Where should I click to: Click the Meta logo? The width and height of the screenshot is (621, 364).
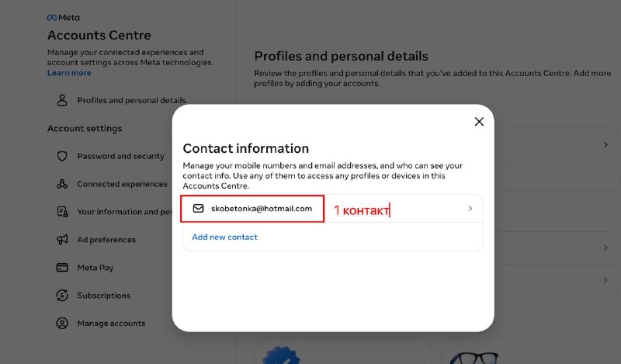64,18
